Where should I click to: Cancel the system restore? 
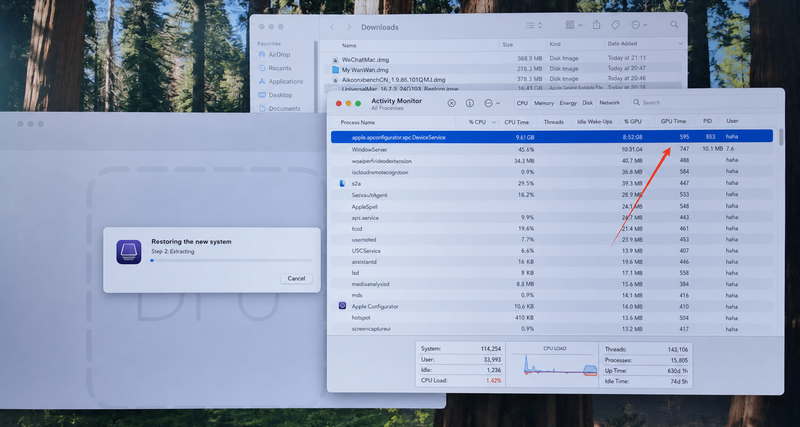coord(296,279)
